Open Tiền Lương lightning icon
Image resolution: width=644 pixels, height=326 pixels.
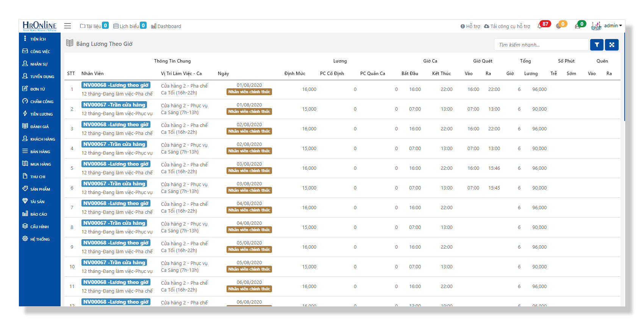(x=25, y=114)
